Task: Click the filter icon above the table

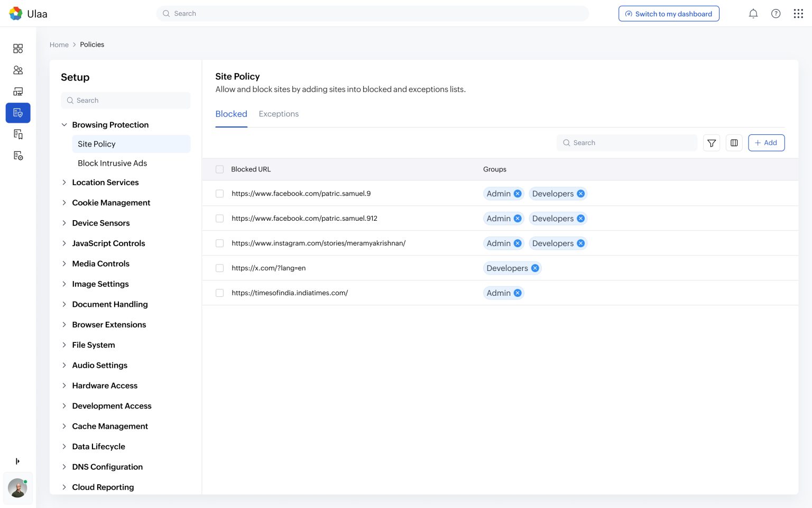Action: pos(712,143)
